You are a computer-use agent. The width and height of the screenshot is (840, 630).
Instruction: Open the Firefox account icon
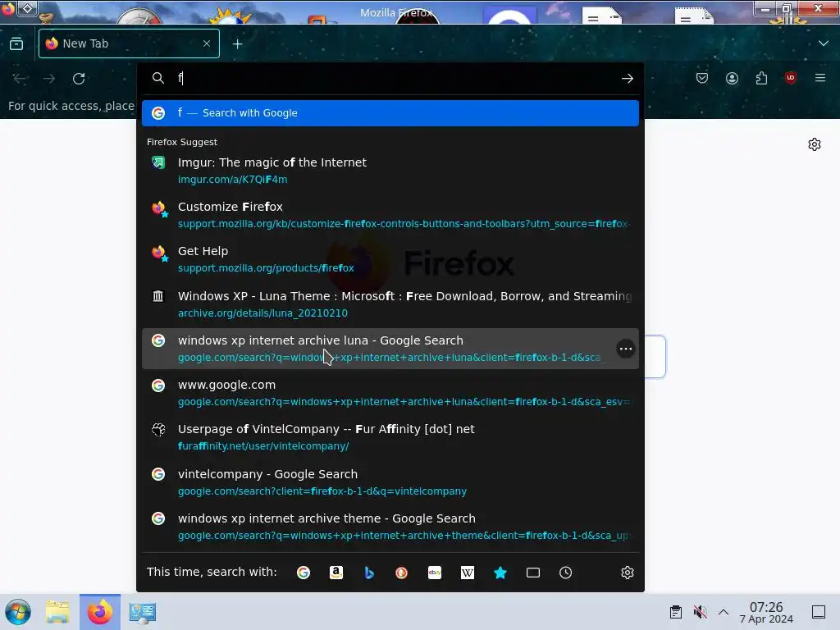pos(732,78)
